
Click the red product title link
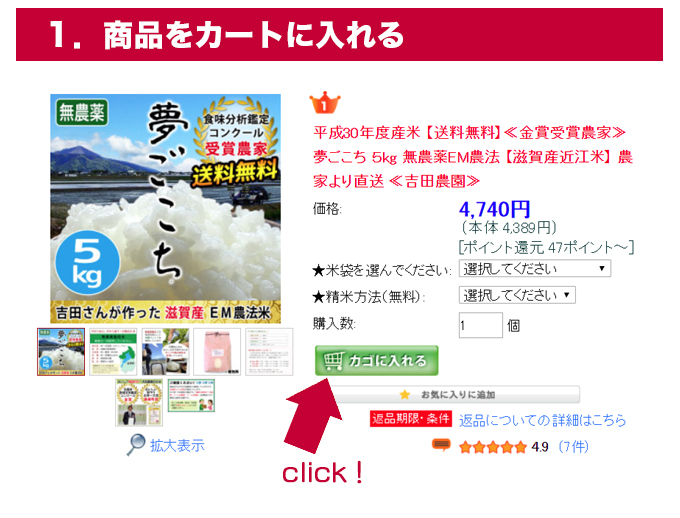(x=473, y=157)
